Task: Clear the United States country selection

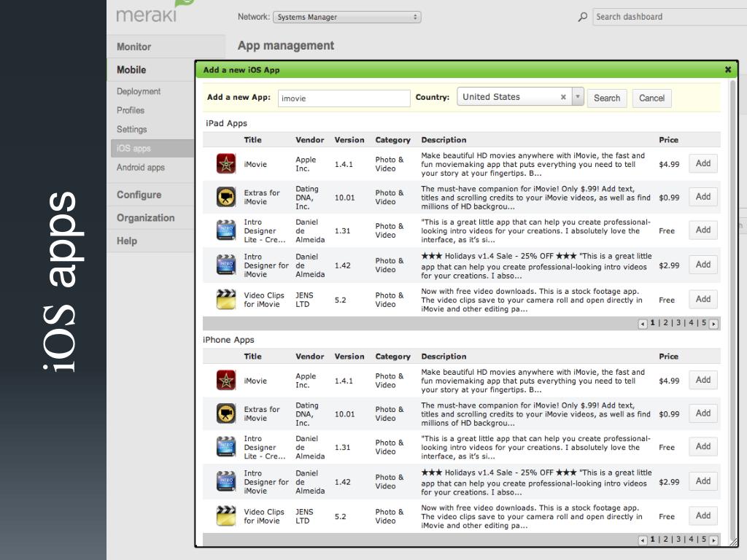Action: click(563, 97)
